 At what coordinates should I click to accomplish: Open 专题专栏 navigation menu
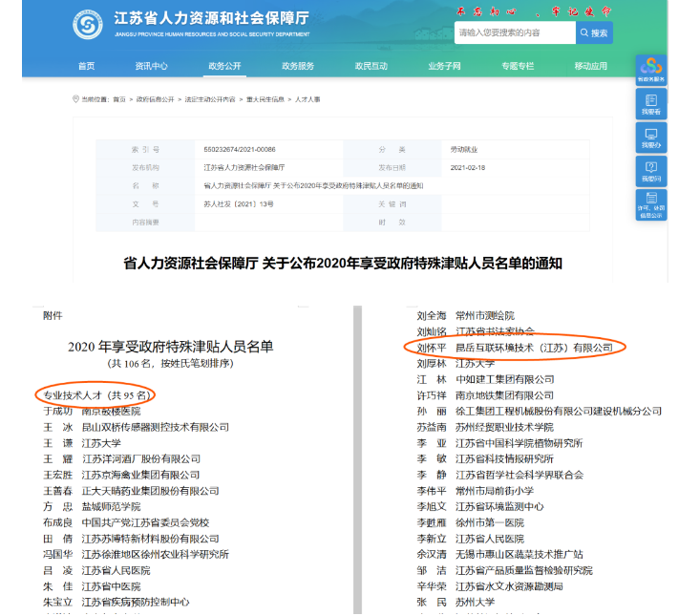pos(518,66)
